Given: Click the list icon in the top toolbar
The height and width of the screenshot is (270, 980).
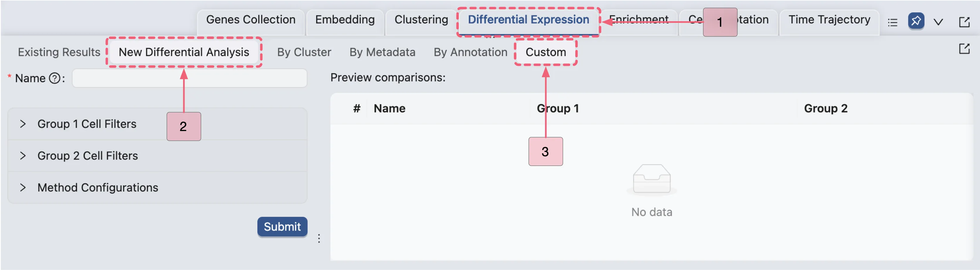Looking at the screenshot, I should tap(892, 22).
